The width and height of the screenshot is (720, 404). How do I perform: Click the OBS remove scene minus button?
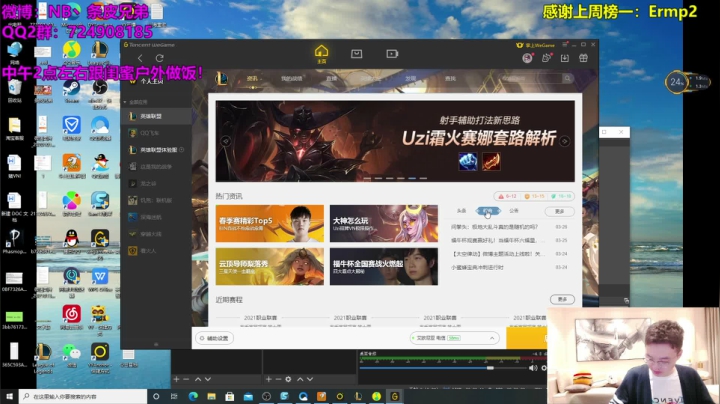coord(186,379)
